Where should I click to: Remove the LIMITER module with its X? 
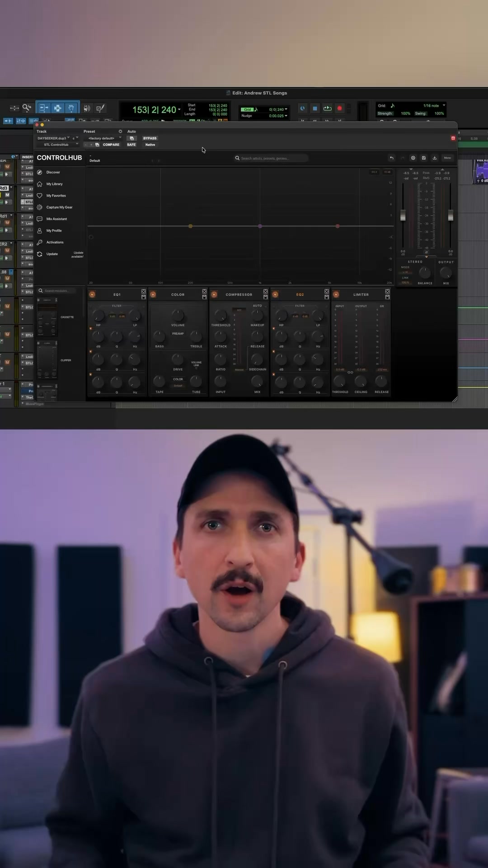[x=387, y=292]
